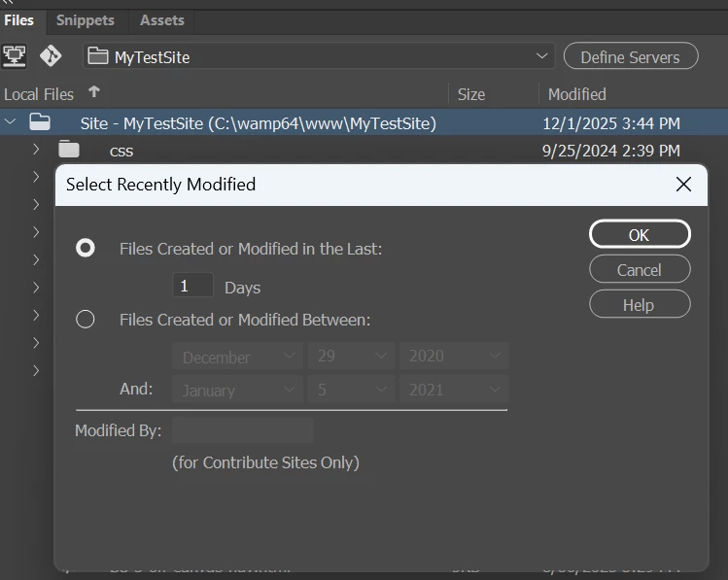Select Files Created or Modified in the Last
The image size is (728, 580).
pos(86,248)
